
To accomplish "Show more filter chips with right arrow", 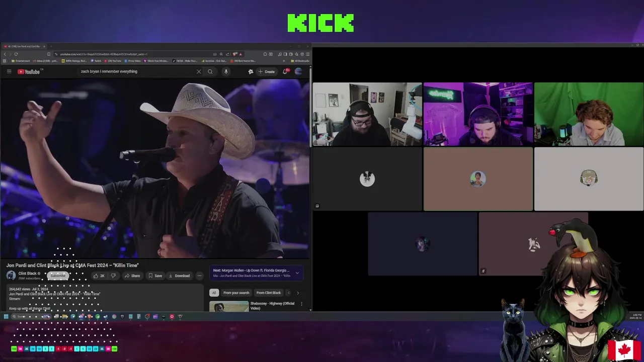I will (x=297, y=293).
